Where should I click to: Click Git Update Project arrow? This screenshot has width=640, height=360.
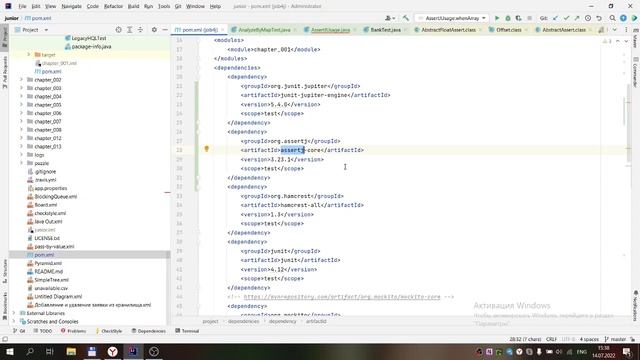point(555,18)
